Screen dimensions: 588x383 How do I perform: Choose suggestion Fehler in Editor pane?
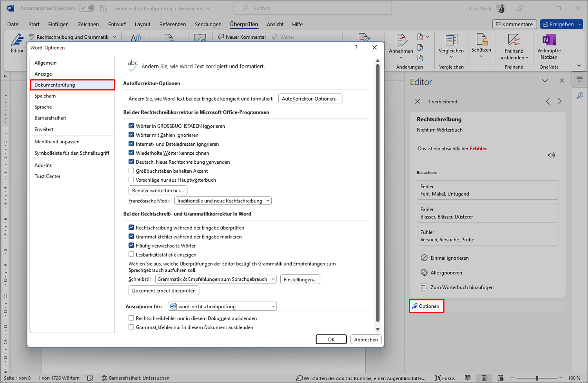pos(488,190)
